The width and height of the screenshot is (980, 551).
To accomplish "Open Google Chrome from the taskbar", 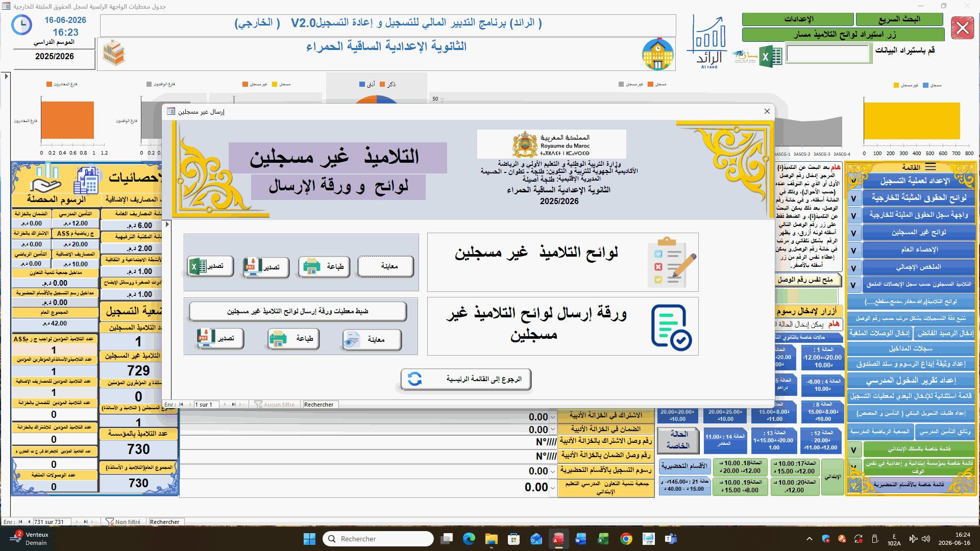I will coord(626,539).
